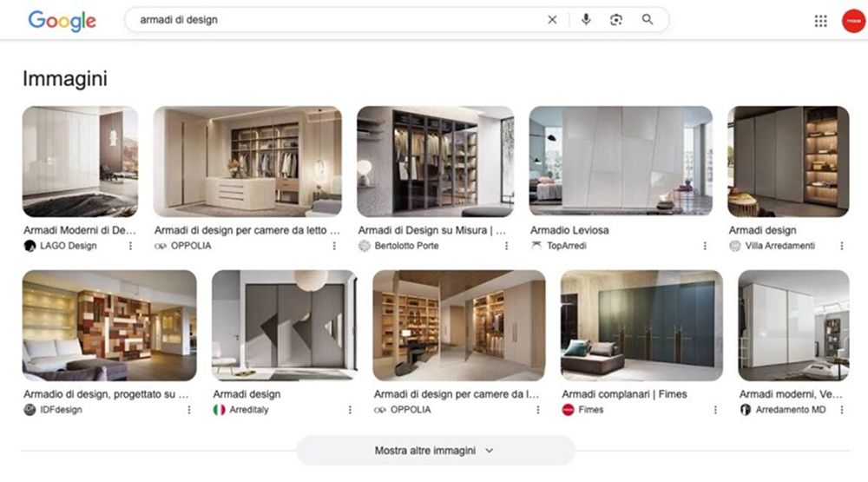Open options menu for IDFdesign result
This screenshot has width=868, height=482.
pyautogui.click(x=188, y=410)
